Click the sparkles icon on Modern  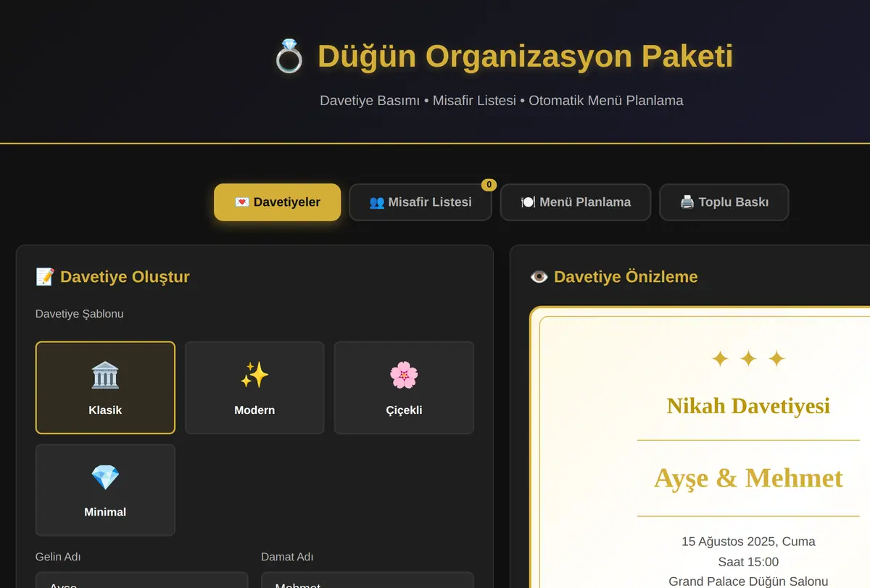[x=254, y=376]
